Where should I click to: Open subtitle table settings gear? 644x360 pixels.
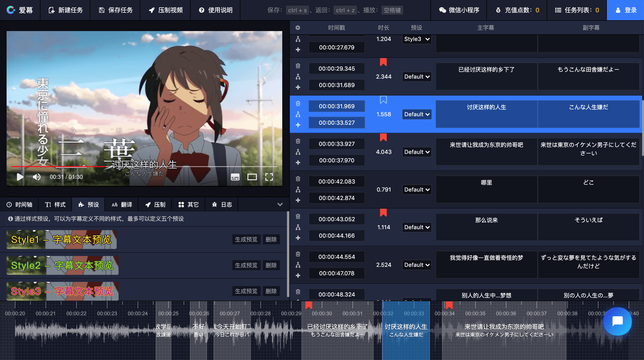tap(298, 28)
